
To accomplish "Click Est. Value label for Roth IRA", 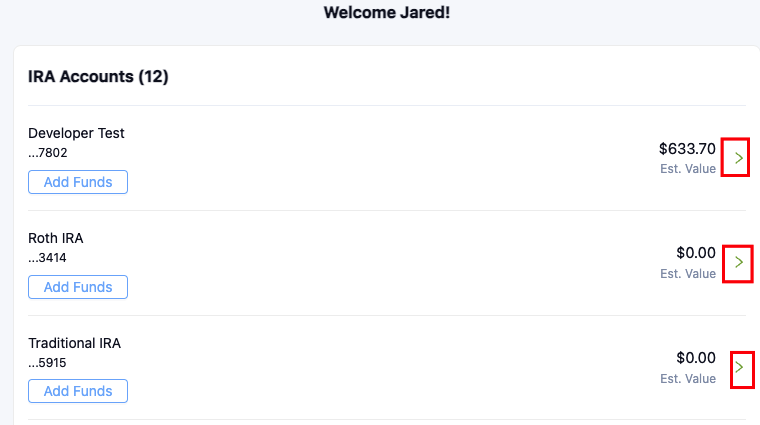I will (688, 274).
